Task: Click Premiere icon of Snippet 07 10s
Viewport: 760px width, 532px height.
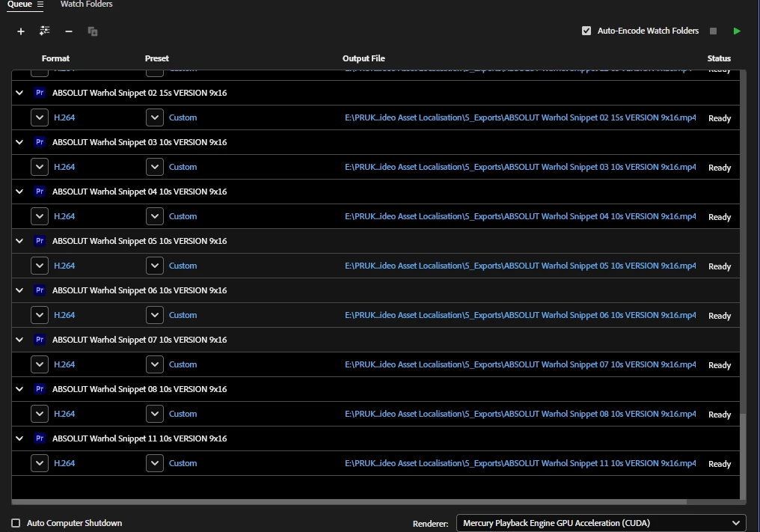Action: click(x=40, y=340)
